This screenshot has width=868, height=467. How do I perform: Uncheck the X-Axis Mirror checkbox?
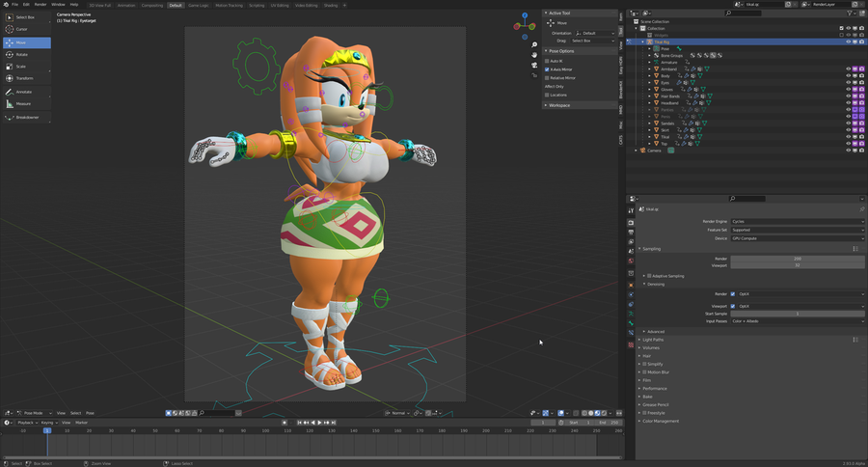[x=547, y=69]
